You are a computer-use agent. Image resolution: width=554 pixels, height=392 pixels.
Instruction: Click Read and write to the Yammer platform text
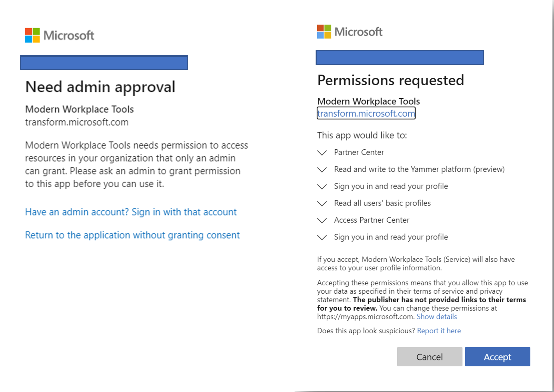[419, 169]
